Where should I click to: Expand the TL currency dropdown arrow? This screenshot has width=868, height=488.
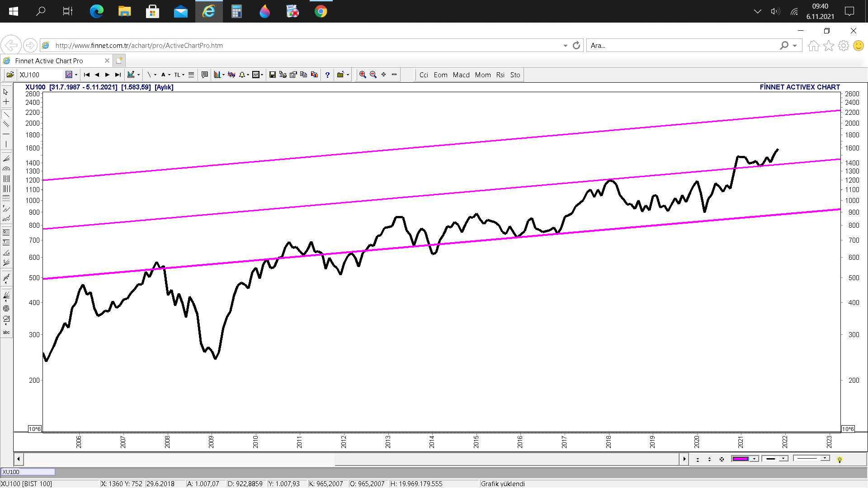[183, 75]
